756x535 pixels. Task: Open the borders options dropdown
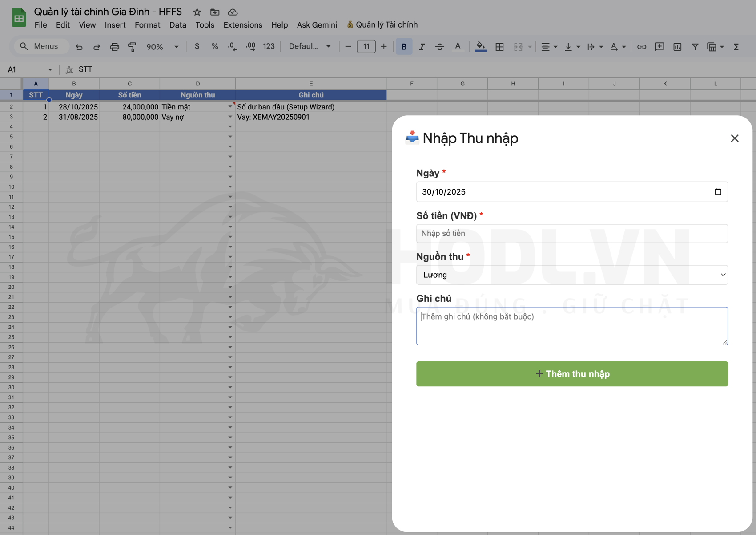tap(499, 46)
